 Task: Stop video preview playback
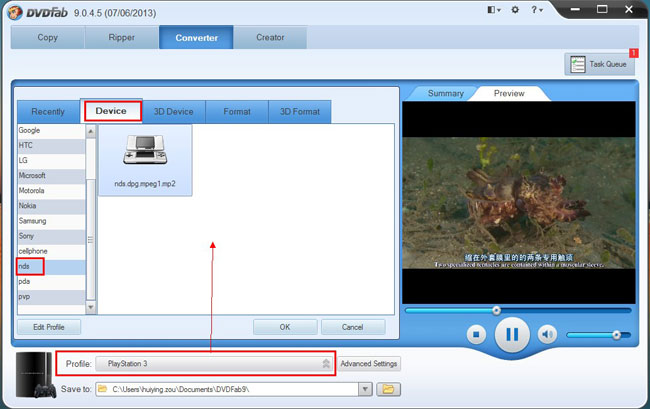pos(477,334)
